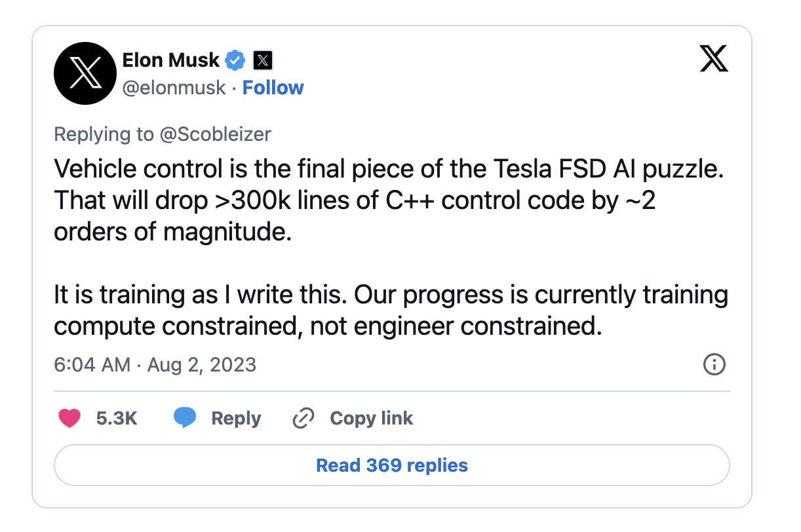The height and width of the screenshot is (532, 801).
Task: Open the tweet info circle icon
Action: [714, 364]
